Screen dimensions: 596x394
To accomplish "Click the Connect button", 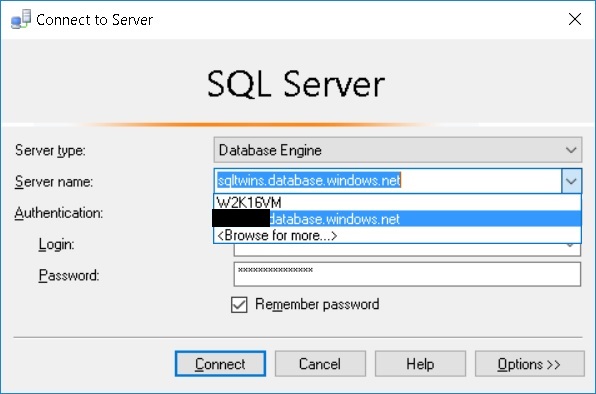I will tap(220, 364).
